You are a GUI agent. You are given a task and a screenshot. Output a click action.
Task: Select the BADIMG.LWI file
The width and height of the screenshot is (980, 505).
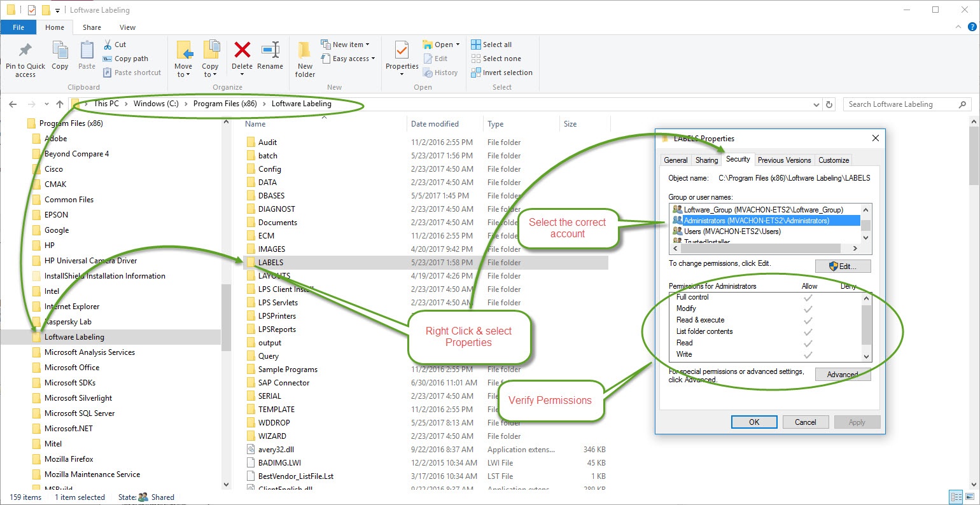273,463
